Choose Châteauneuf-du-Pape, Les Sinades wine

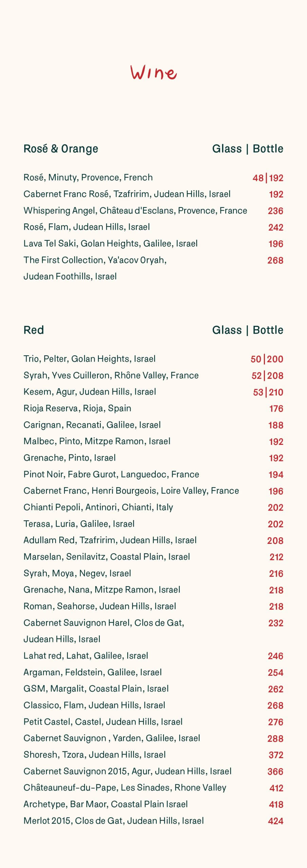(125, 788)
